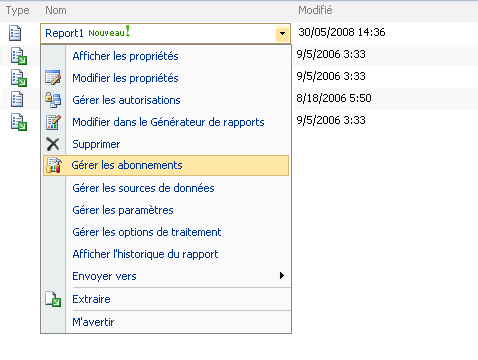478x360 pixels.
Task: Click the subscriptions icon beside Gérer les abonnements
Action: click(x=54, y=165)
